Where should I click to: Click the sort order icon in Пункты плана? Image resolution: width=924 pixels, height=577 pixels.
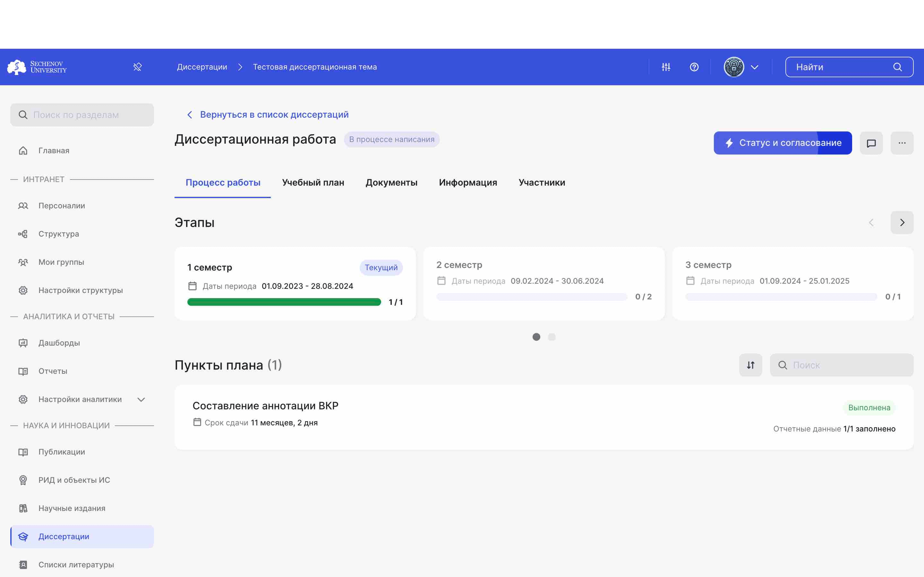coord(750,365)
